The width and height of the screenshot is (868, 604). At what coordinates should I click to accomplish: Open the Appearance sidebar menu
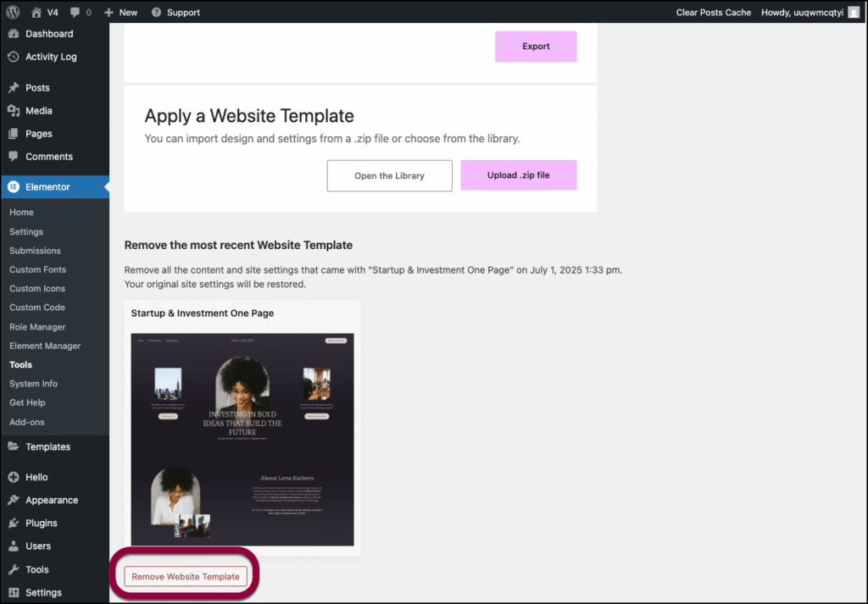(51, 501)
